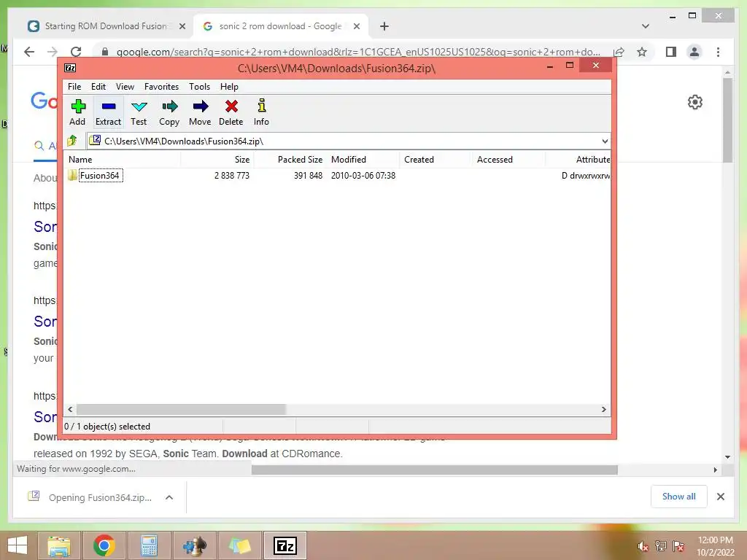747x560 pixels.
Task: Click Chrome tab search chevron
Action: (x=646, y=26)
